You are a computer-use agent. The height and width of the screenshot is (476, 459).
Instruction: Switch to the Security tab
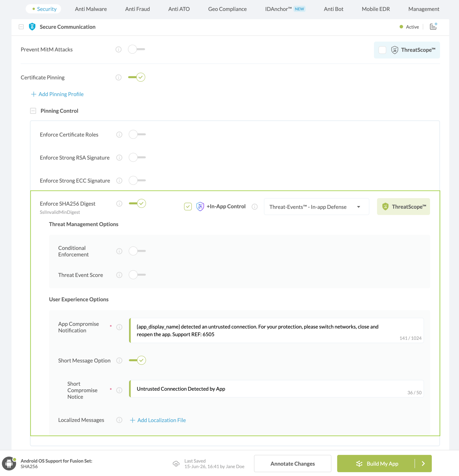pyautogui.click(x=43, y=9)
